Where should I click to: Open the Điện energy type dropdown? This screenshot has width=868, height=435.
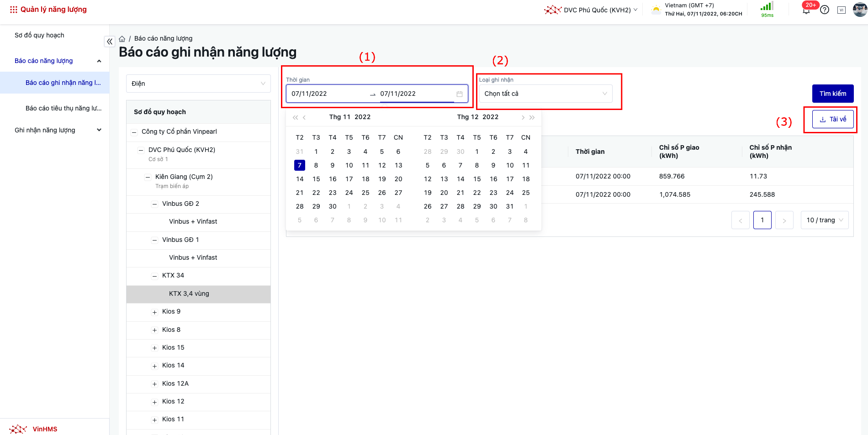(x=198, y=84)
